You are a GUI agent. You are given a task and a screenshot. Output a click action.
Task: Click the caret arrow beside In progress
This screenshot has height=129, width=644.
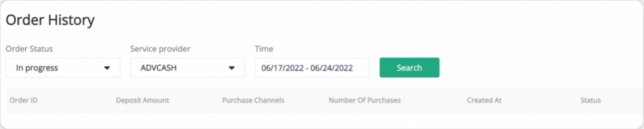click(x=107, y=68)
